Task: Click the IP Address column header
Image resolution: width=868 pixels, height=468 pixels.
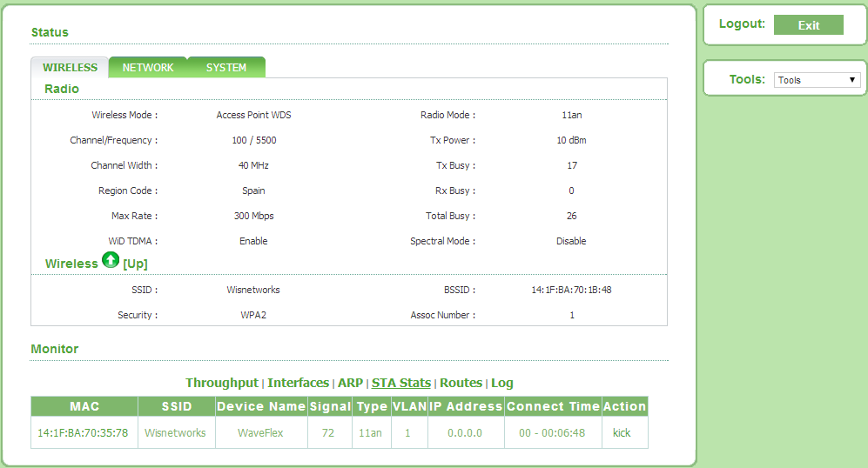Action: coord(466,406)
